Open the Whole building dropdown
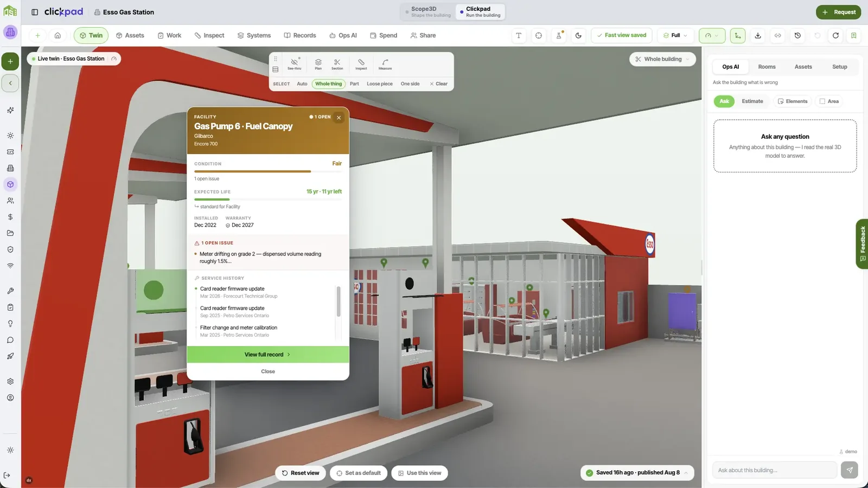Viewport: 868px width, 488px height. click(662, 59)
